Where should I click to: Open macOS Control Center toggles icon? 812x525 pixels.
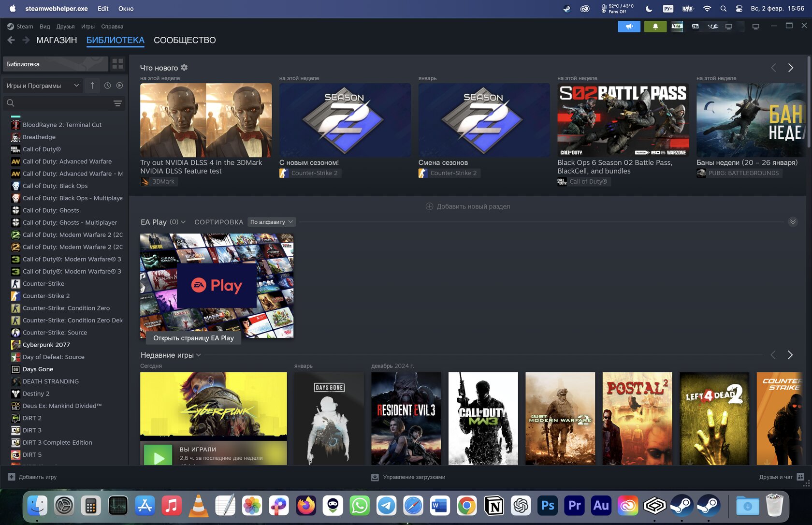(x=739, y=9)
